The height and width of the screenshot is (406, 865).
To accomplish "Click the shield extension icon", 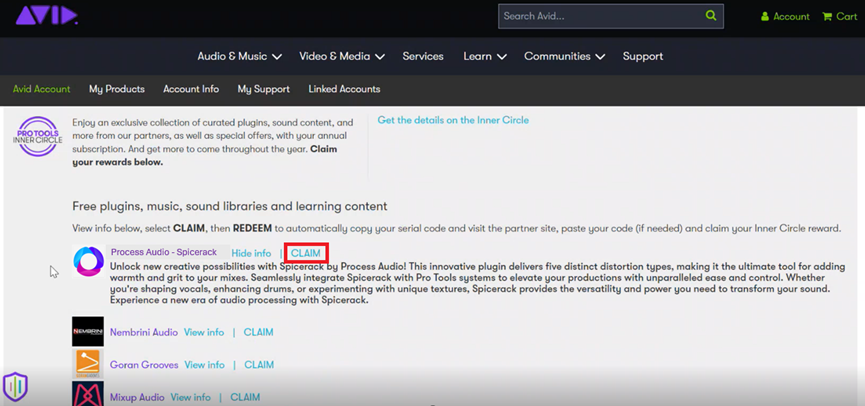I will 15,387.
